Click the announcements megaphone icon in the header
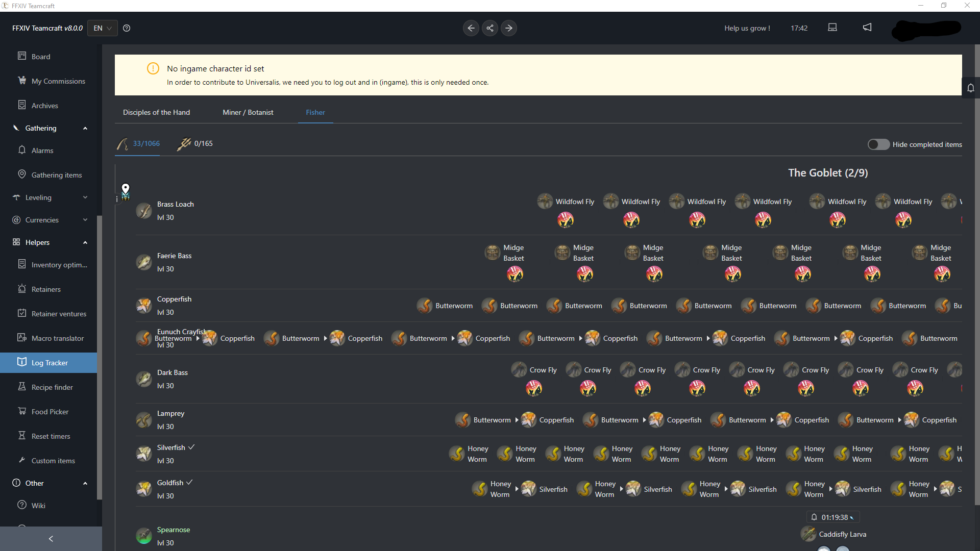 867,28
